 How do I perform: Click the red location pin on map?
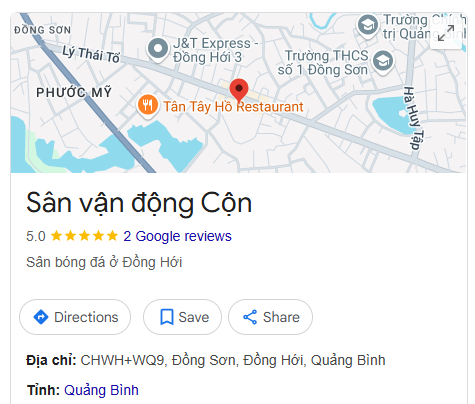tap(239, 90)
